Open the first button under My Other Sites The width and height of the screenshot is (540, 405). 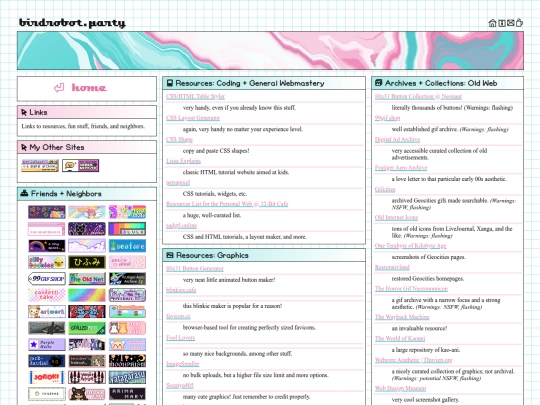tap(40, 166)
